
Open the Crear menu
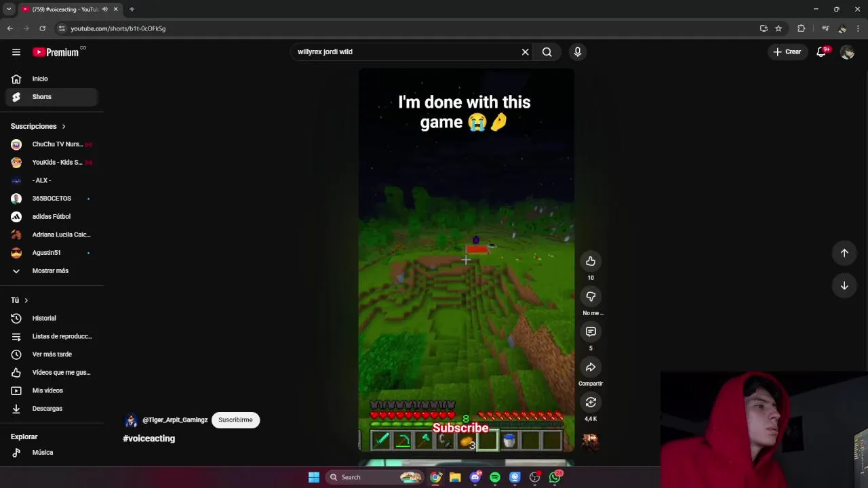click(787, 52)
